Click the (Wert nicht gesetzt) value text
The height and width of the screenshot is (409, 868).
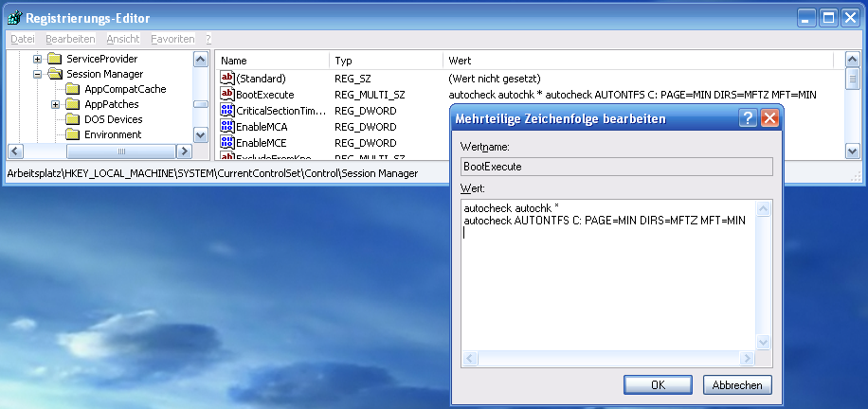(495, 78)
